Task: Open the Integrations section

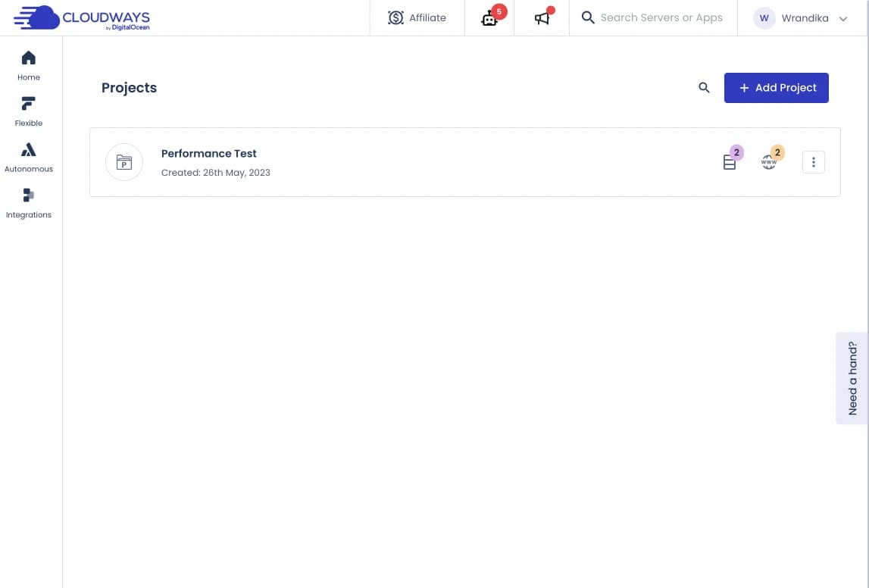Action: 29,202
